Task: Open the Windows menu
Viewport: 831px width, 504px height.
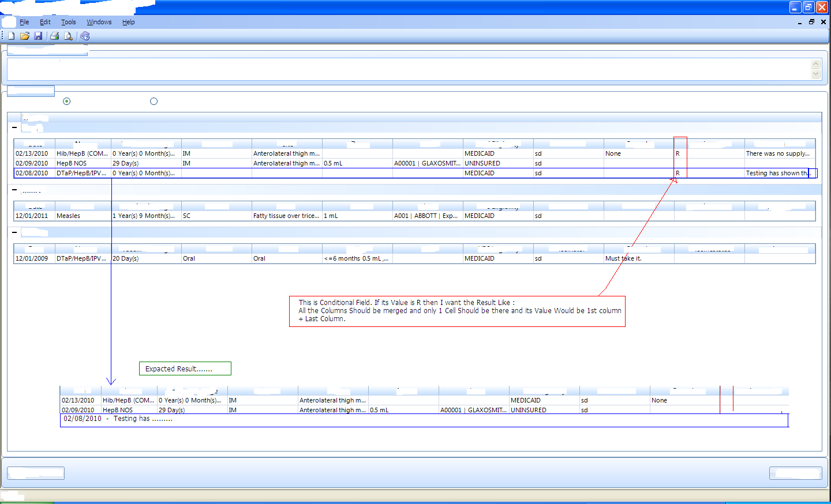Action: point(99,22)
